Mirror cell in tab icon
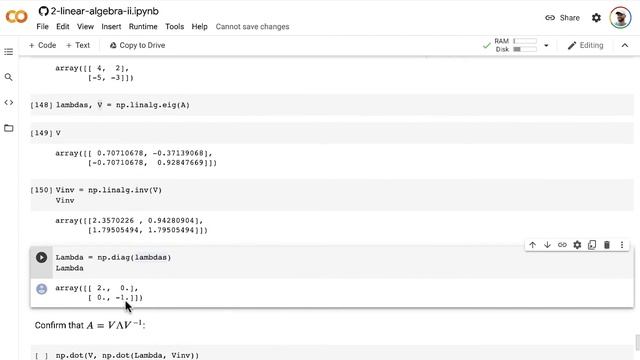640x360 pixels. coord(592,245)
